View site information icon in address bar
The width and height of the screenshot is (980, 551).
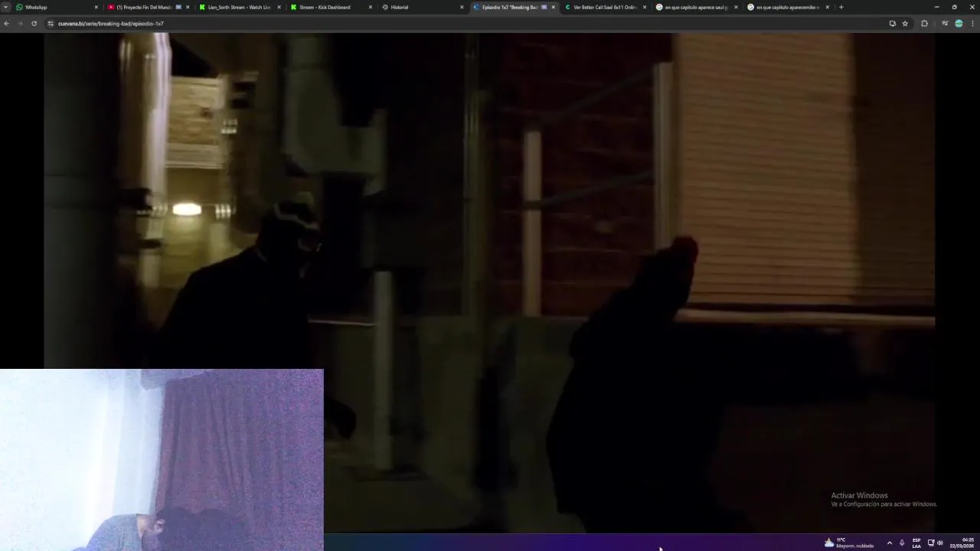tap(51, 24)
